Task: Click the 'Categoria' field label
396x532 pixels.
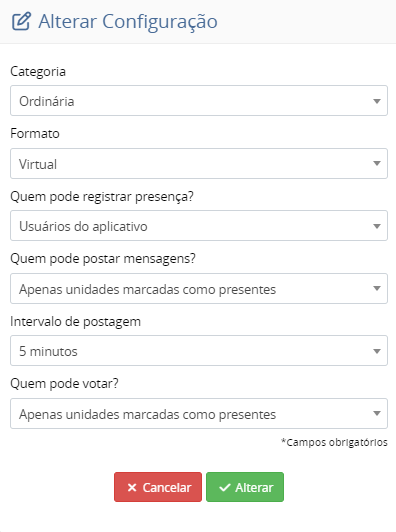Action: (x=38, y=72)
